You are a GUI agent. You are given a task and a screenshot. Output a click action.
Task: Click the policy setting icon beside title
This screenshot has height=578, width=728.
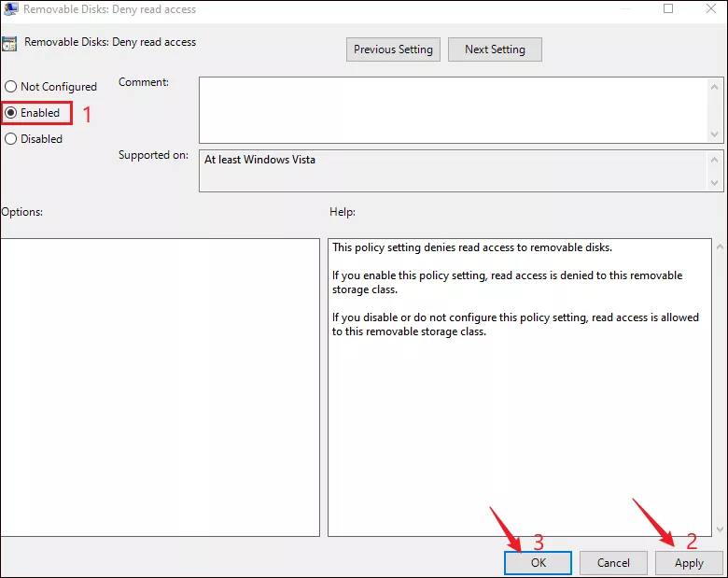[x=9, y=44]
